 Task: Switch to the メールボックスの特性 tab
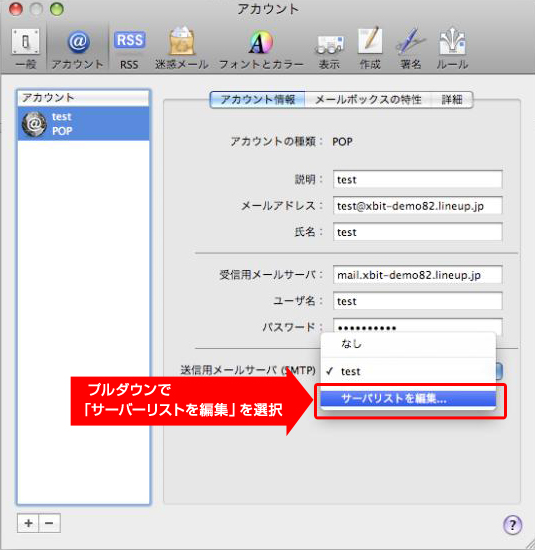pos(368,100)
